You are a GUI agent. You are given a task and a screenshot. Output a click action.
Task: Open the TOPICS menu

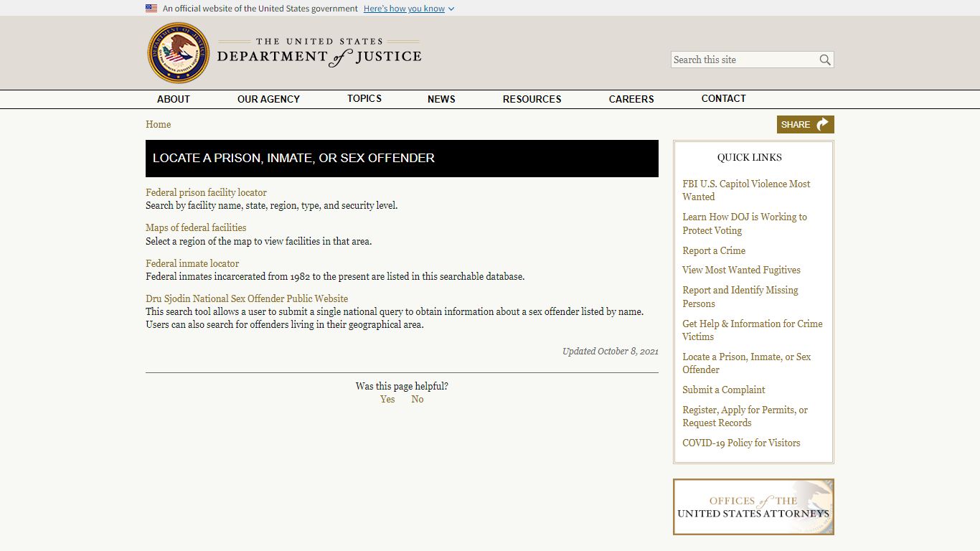click(364, 99)
